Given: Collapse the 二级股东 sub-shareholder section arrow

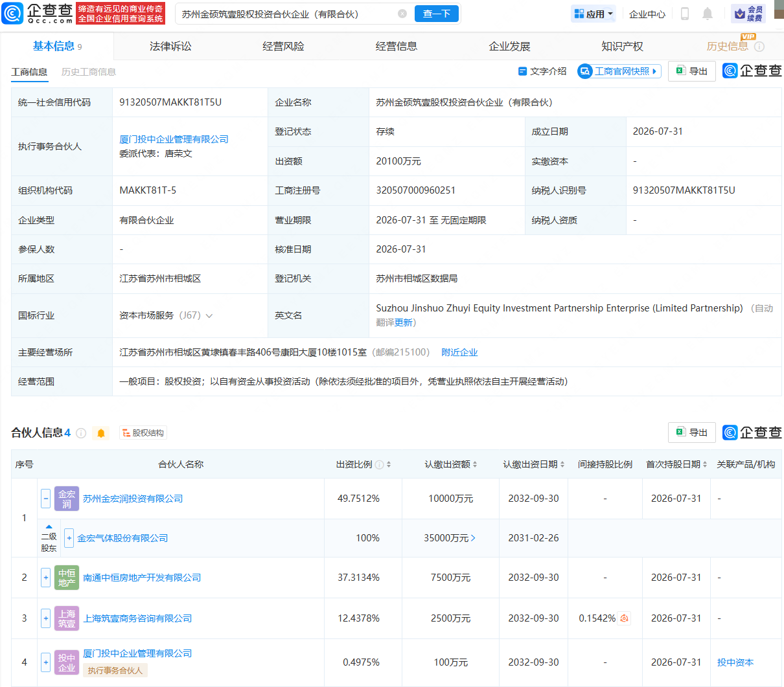Looking at the screenshot, I should (x=49, y=526).
